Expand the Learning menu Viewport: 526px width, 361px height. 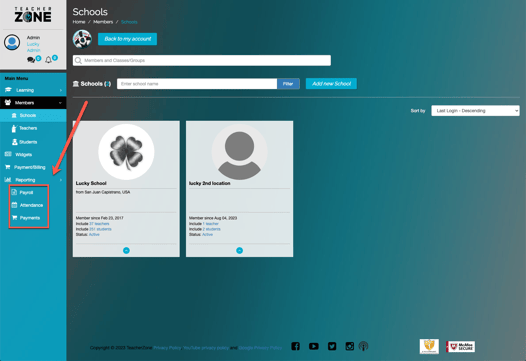33,90
